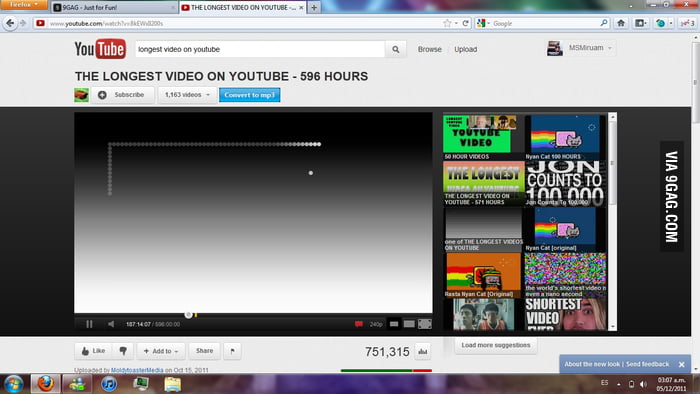700x394 pixels.
Task: Open the Google search engine selector dropdown
Action: click(x=483, y=23)
